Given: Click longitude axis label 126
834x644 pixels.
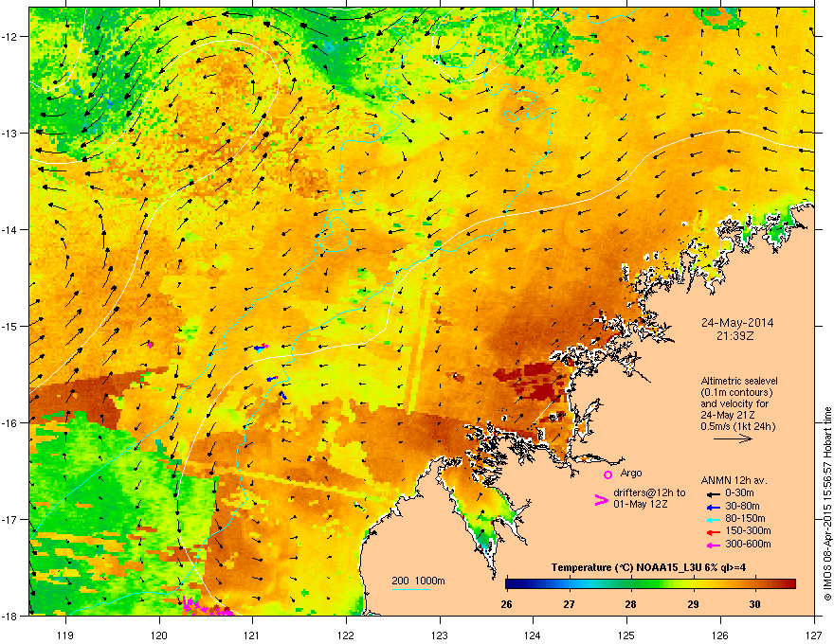Looking at the screenshot, I should point(720,635).
